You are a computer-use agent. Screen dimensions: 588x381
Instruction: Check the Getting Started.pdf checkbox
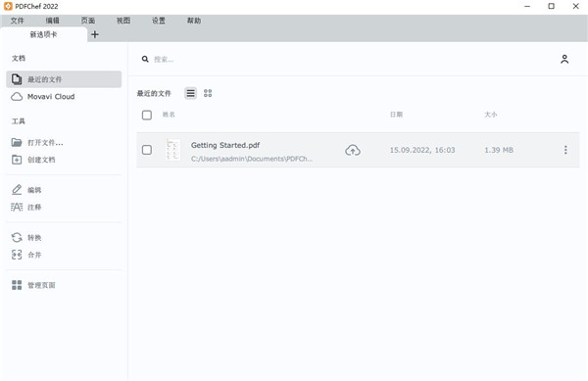coord(147,150)
